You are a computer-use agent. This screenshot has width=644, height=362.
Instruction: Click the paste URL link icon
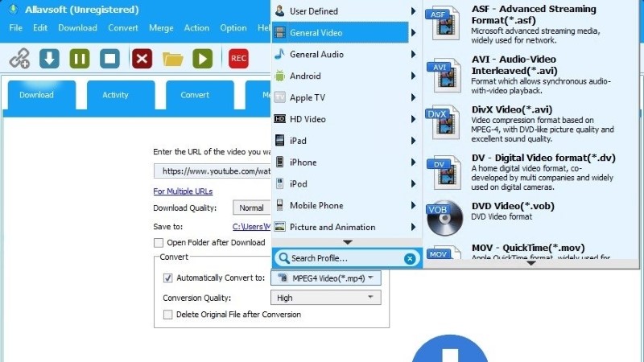point(19,58)
